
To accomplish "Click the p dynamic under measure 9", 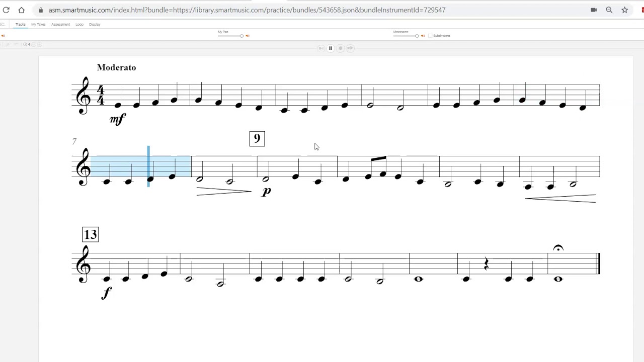I will 267,191.
